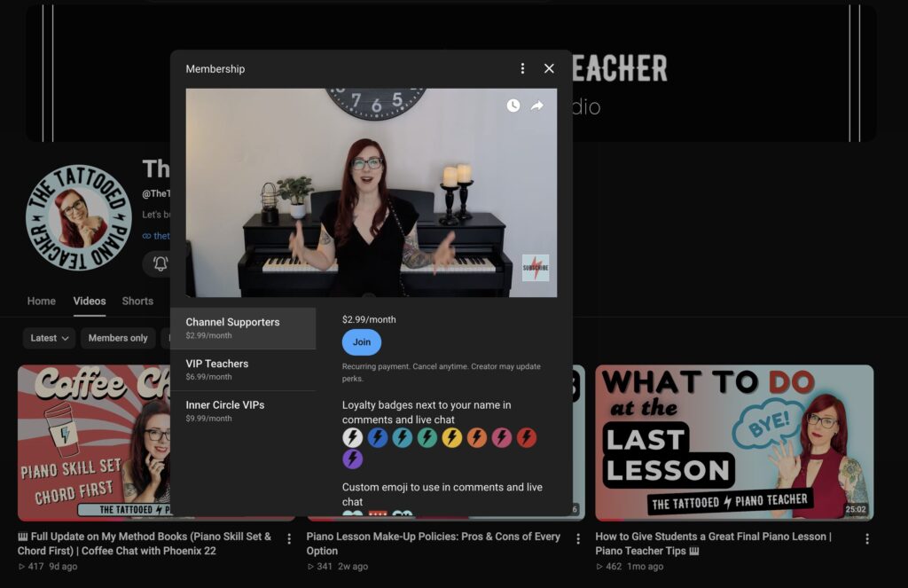Click the channel notification bell icon

pyautogui.click(x=160, y=263)
